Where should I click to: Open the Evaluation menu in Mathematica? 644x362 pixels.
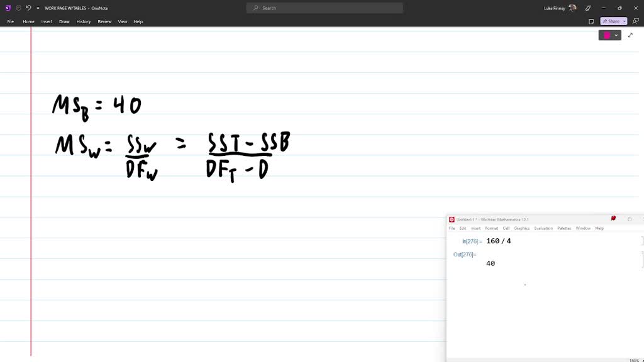[x=543, y=228]
